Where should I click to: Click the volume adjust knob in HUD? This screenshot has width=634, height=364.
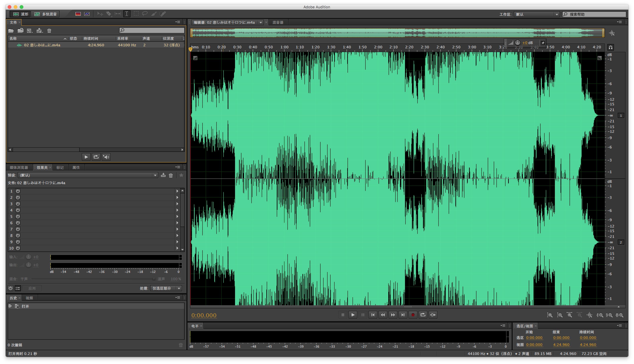(x=517, y=43)
